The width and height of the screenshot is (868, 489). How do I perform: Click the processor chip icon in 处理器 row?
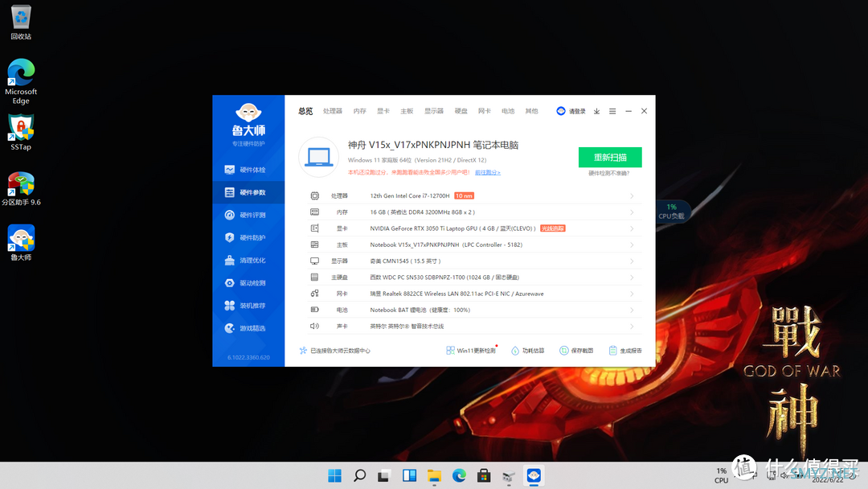click(314, 196)
